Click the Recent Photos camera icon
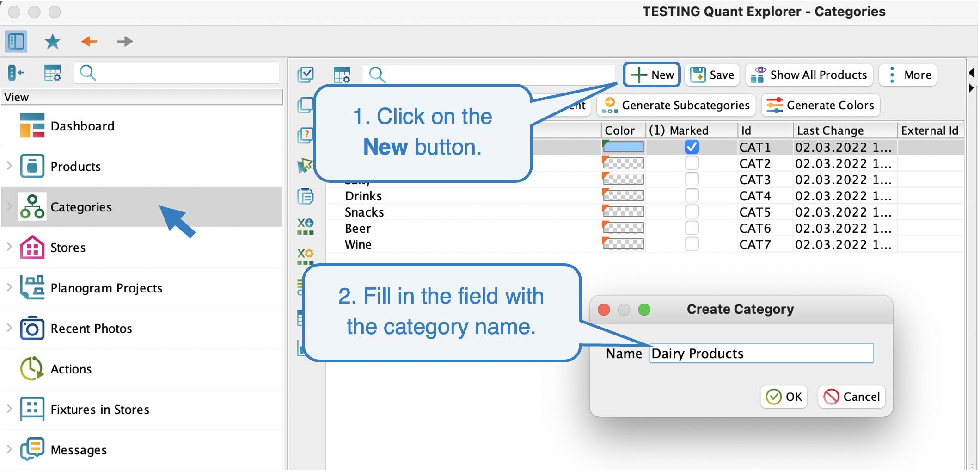The width and height of the screenshot is (980, 472). pyautogui.click(x=32, y=328)
